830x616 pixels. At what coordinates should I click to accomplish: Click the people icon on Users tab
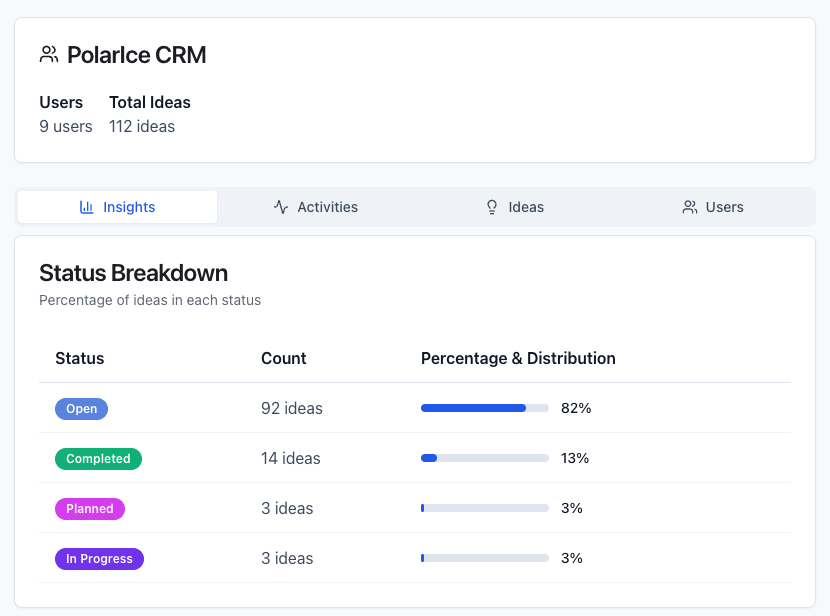690,207
